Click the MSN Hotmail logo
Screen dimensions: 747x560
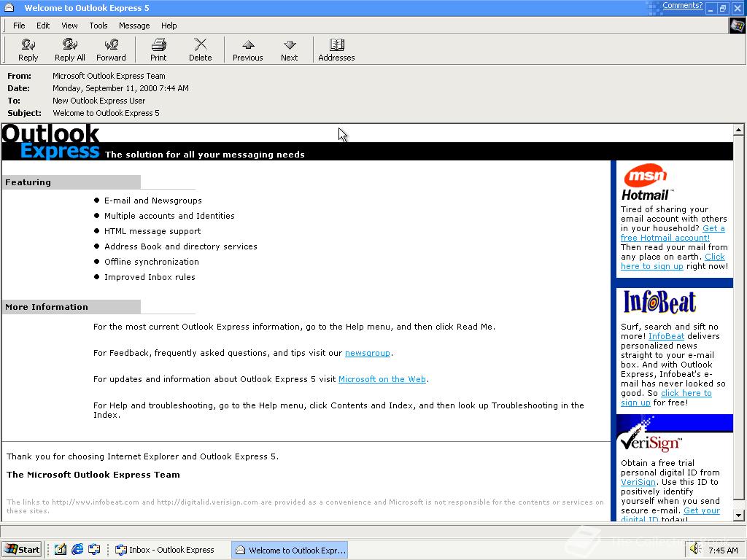[646, 183]
